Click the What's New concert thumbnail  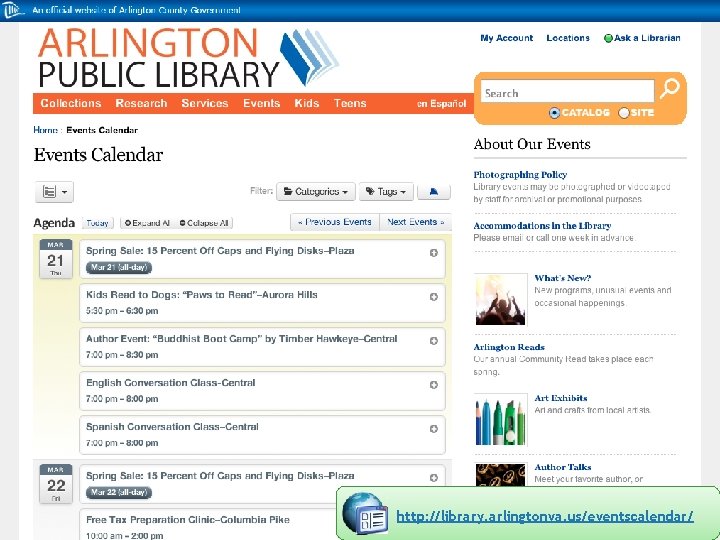pyautogui.click(x=501, y=299)
